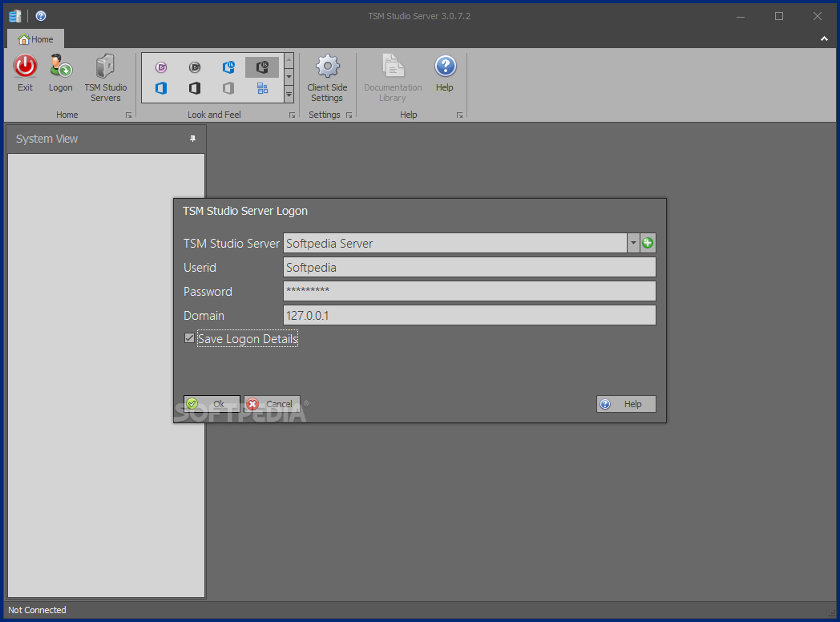
Task: Open Look and Feel dialog launcher
Action: click(292, 115)
